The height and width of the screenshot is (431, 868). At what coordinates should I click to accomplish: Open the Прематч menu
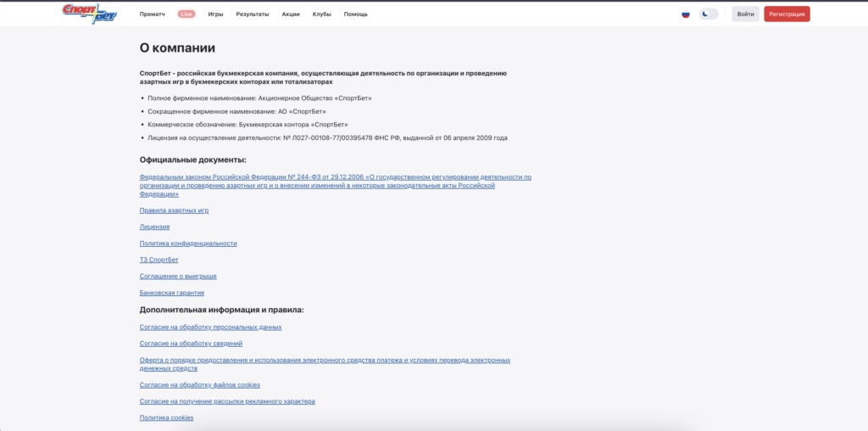(x=153, y=14)
